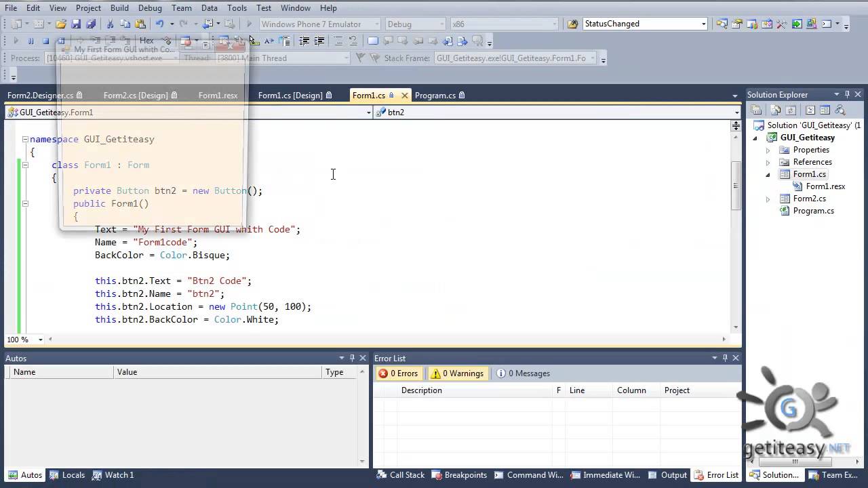Open the Debug menu
Screen dimensions: 868x488
pos(150,8)
